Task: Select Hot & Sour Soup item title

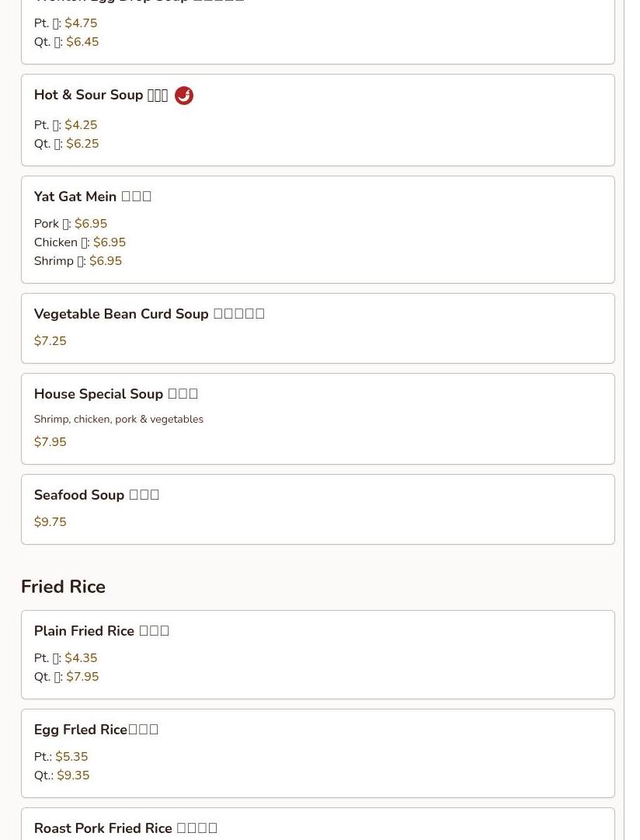Action: [101, 95]
